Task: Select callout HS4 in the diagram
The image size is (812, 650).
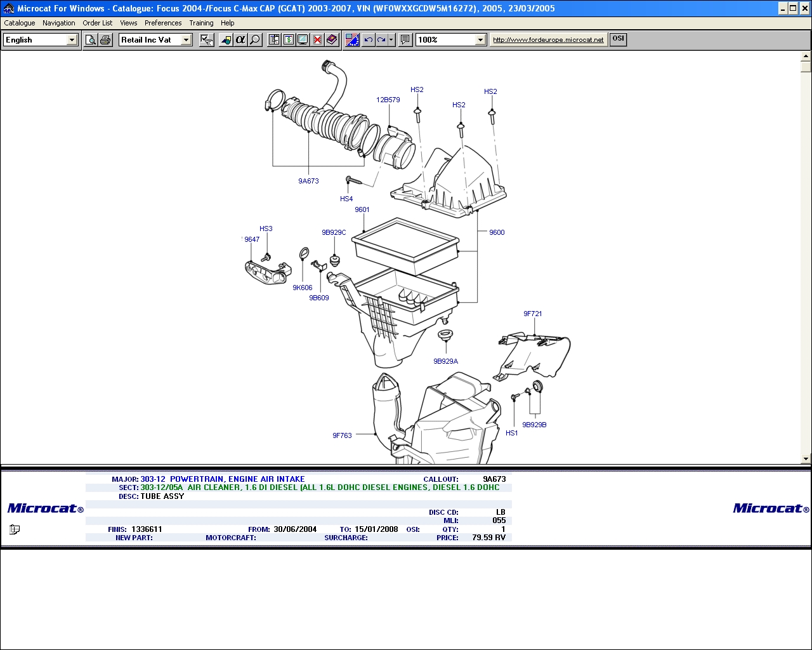Action: (x=346, y=199)
